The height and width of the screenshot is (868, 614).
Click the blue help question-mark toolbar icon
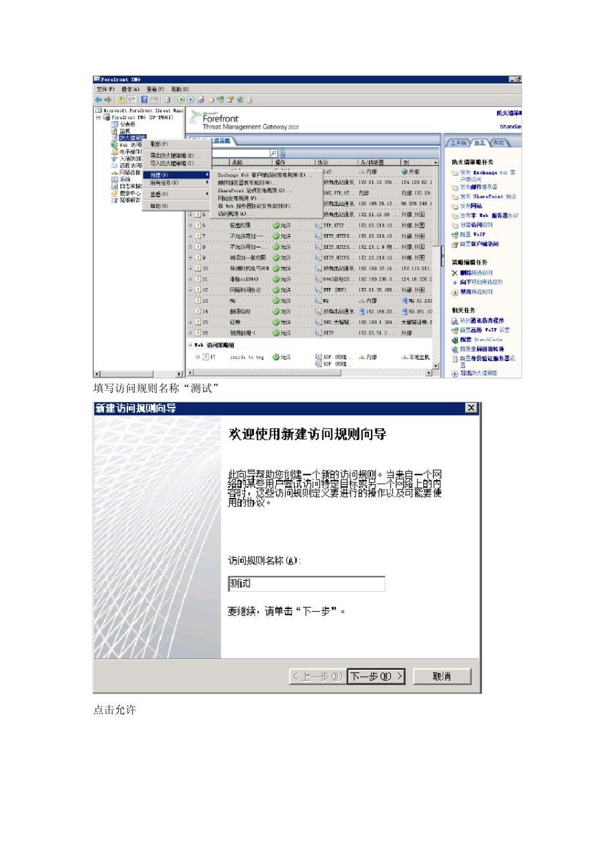[x=145, y=100]
